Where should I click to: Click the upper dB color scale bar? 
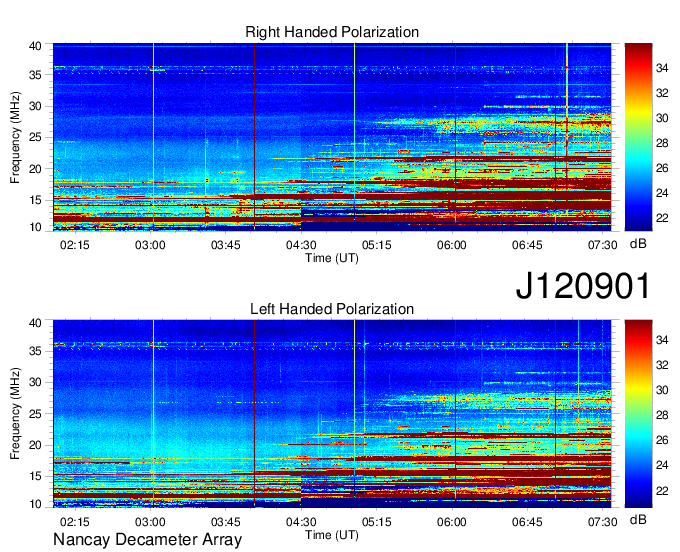(x=638, y=137)
